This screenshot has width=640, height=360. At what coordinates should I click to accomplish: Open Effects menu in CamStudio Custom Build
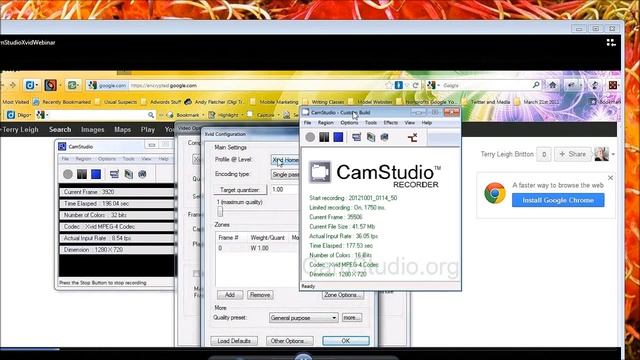click(390, 122)
